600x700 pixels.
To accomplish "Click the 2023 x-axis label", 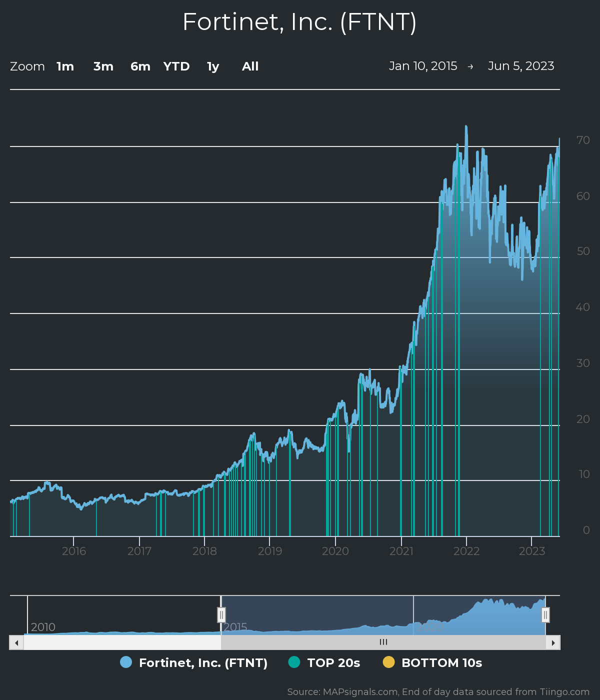I will [x=532, y=551].
